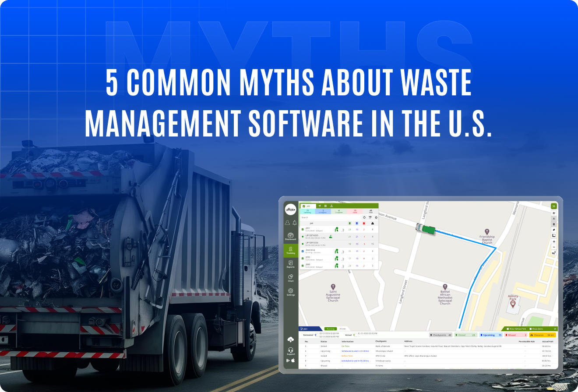Toggle the checkbox for job J801

click(303, 229)
